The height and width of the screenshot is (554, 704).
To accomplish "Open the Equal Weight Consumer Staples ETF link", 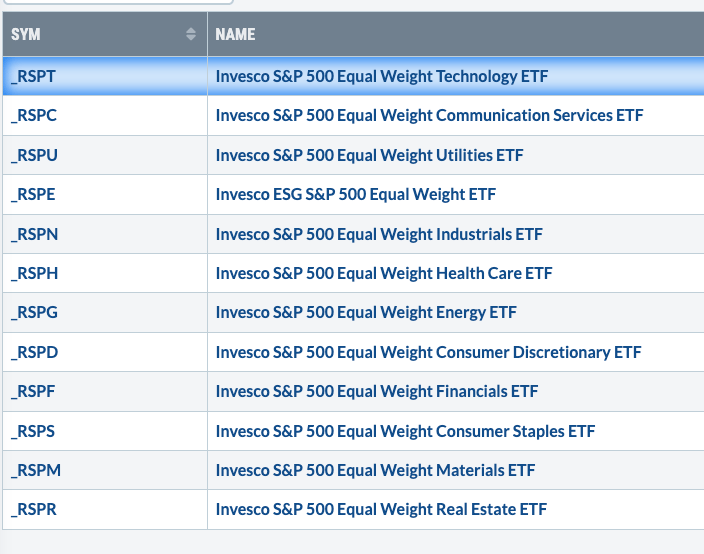I will (405, 431).
